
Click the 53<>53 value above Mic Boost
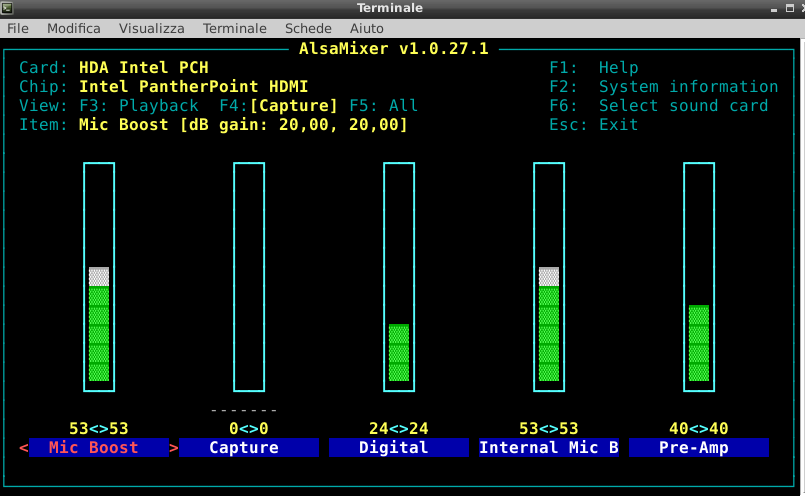99,428
